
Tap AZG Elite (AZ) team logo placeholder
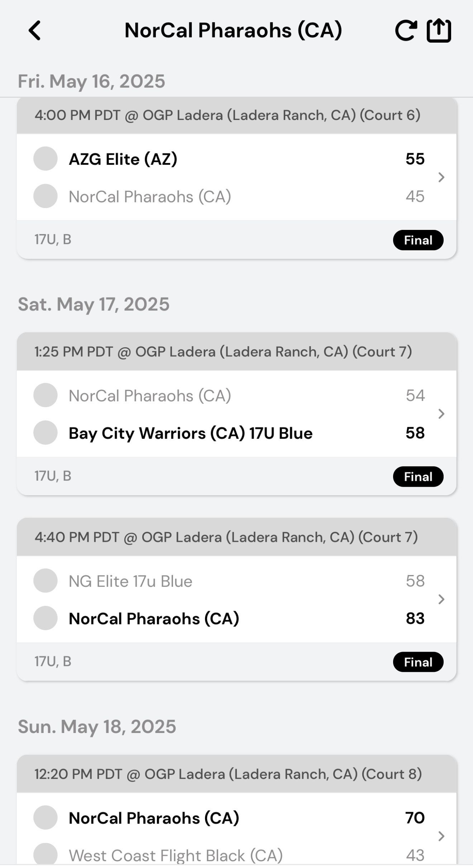(x=46, y=159)
